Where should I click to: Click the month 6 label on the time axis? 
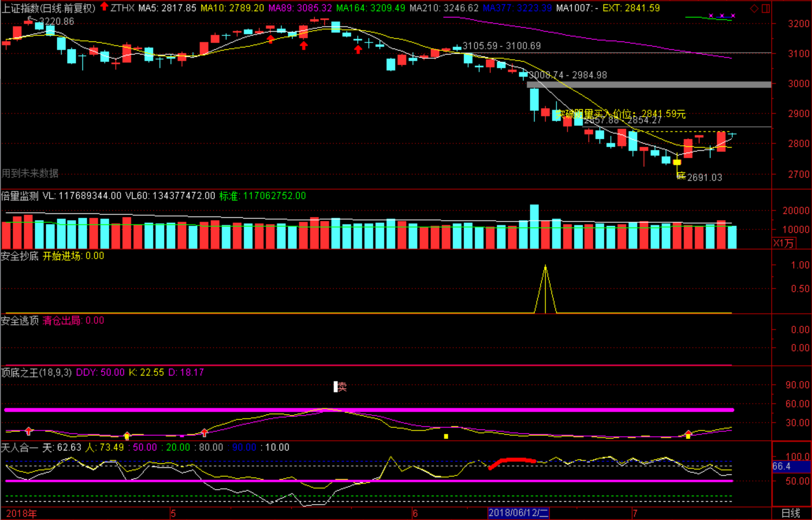(415, 513)
